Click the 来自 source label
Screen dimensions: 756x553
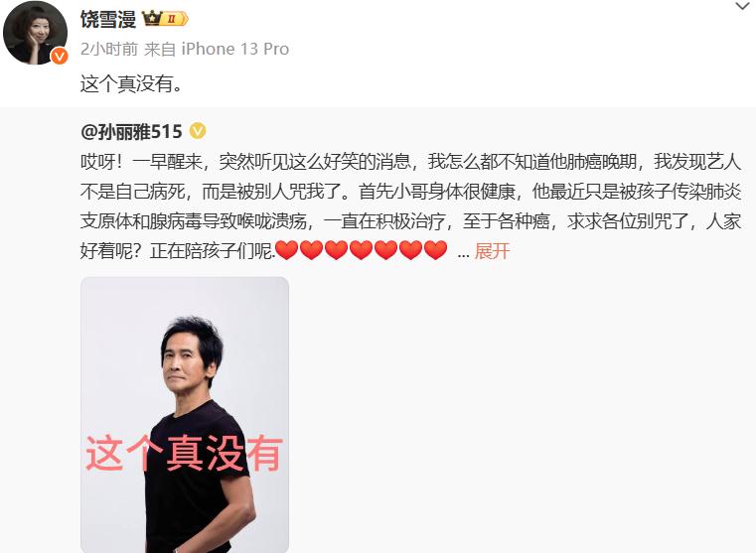pyautogui.click(x=160, y=49)
